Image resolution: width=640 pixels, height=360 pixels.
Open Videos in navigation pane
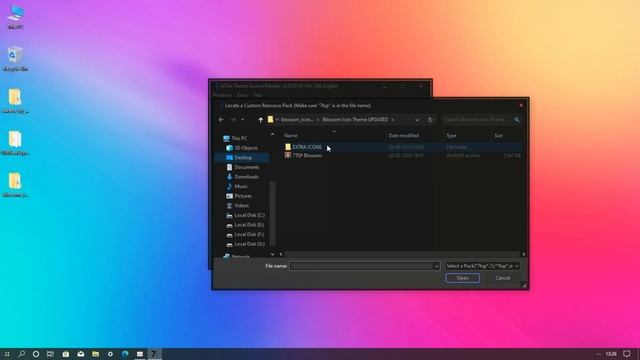pos(241,205)
